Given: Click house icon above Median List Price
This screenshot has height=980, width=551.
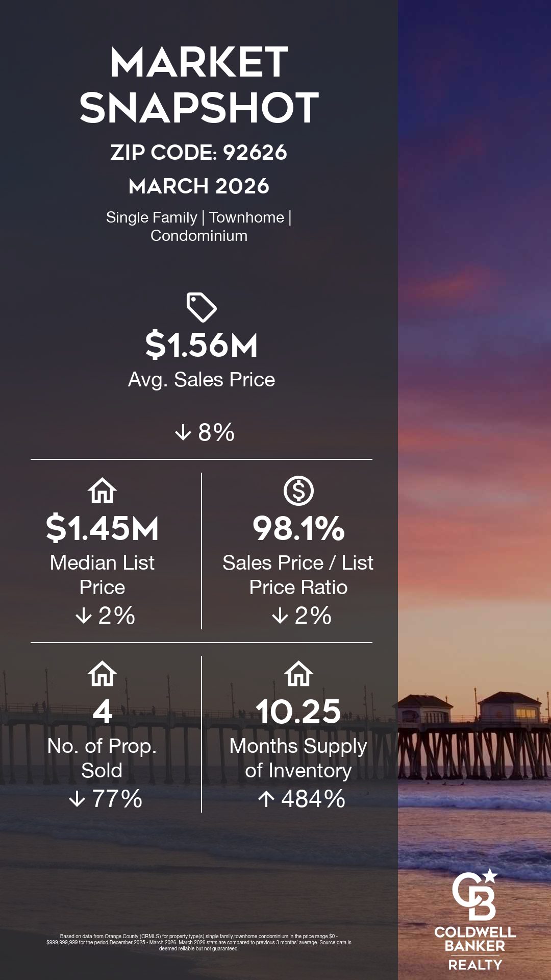Looking at the screenshot, I should pyautogui.click(x=103, y=491).
